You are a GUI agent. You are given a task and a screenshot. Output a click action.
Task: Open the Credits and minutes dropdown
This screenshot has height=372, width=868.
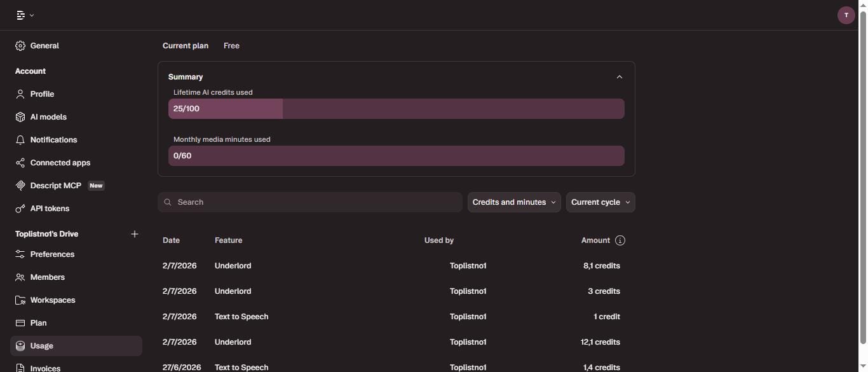point(514,202)
